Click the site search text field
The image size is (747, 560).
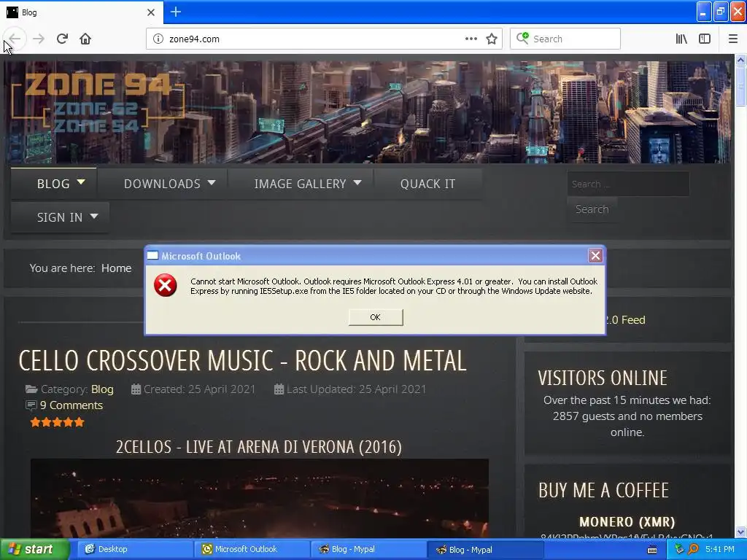pos(628,184)
